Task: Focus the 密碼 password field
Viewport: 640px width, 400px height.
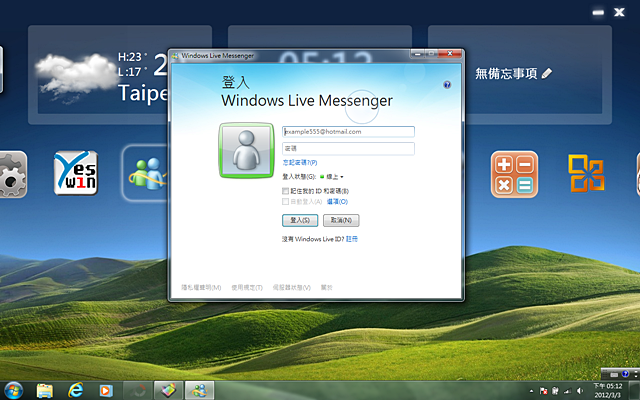Action: [348, 149]
